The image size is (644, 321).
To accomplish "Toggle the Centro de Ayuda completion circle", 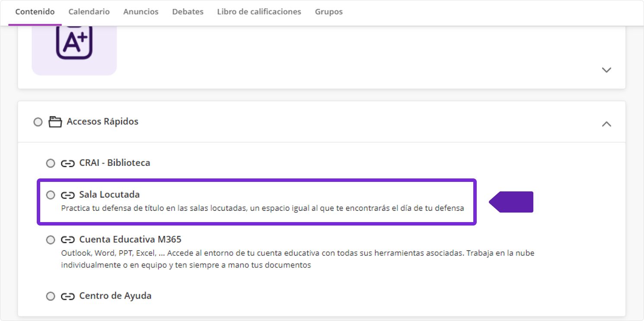I will 51,296.
